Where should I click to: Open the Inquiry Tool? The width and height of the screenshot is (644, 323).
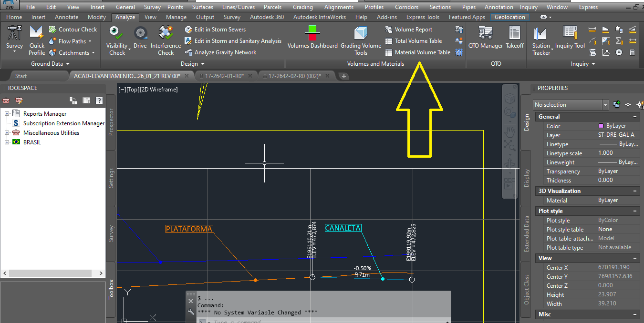(570, 38)
